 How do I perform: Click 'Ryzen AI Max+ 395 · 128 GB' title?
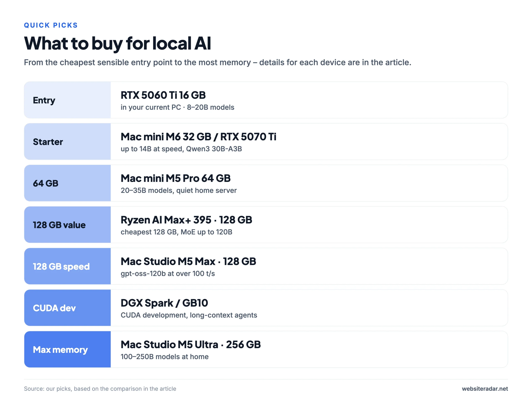click(186, 220)
